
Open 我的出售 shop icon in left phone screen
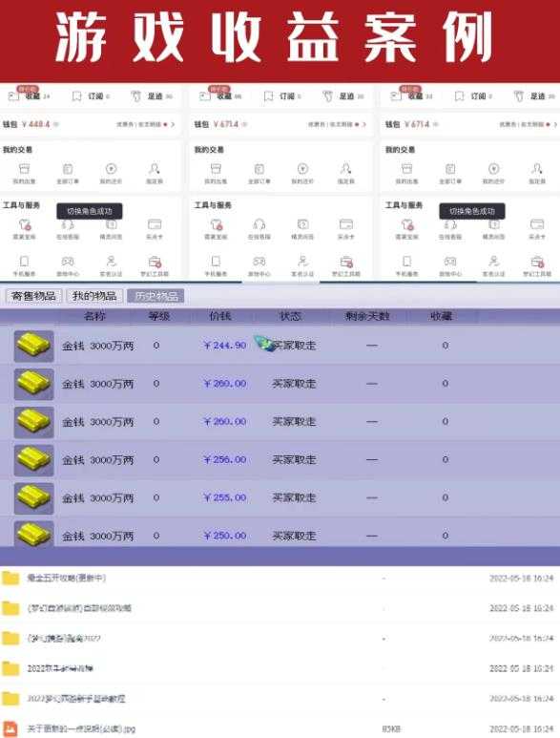click(24, 168)
